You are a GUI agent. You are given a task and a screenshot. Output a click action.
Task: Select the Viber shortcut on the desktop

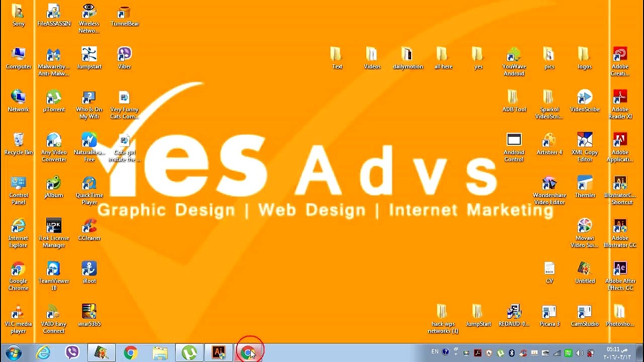point(124,58)
